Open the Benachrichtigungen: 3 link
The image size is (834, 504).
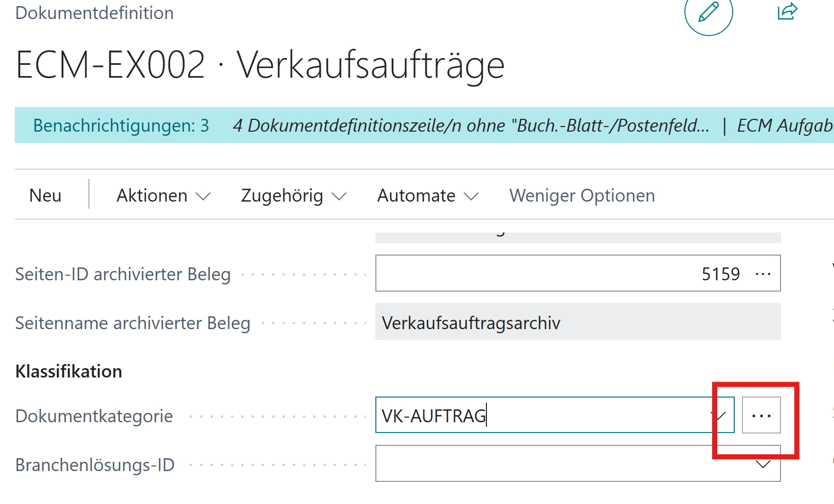tap(121, 125)
